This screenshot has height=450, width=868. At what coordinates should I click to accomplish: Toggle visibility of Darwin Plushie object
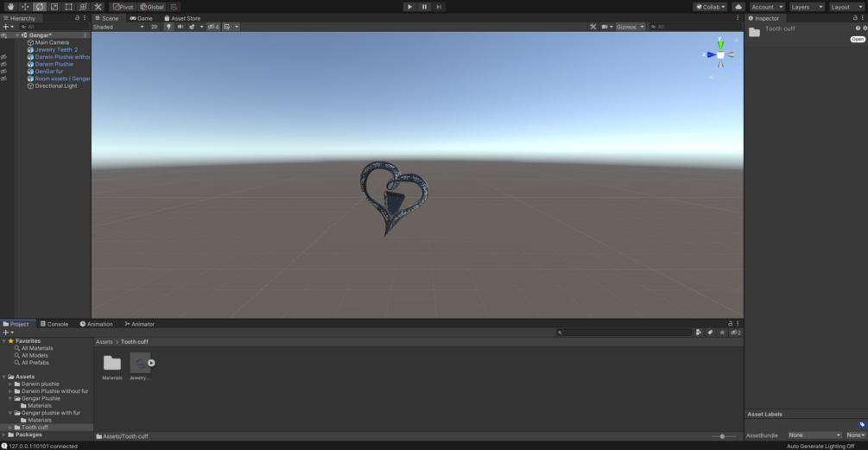point(3,64)
